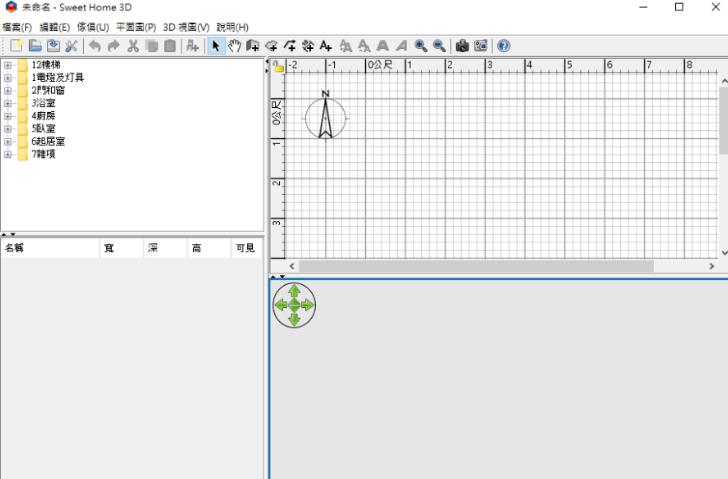Expand the 6起居室 catalog folder

(x=7, y=142)
